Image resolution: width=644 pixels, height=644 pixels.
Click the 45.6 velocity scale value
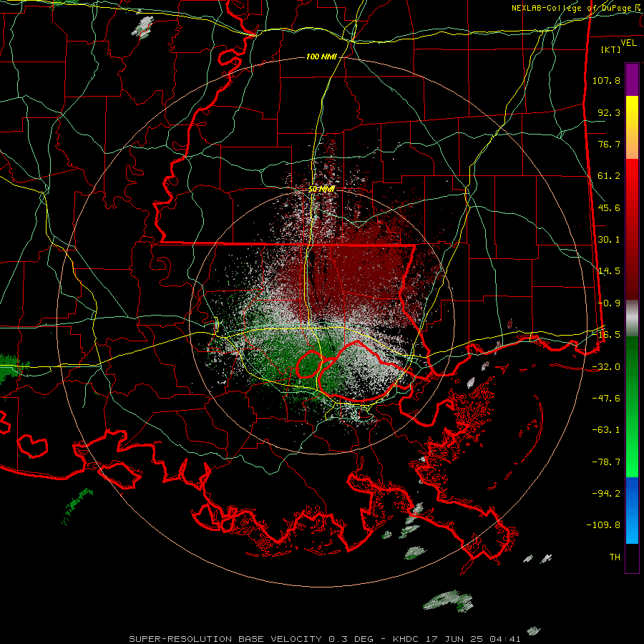(609, 208)
